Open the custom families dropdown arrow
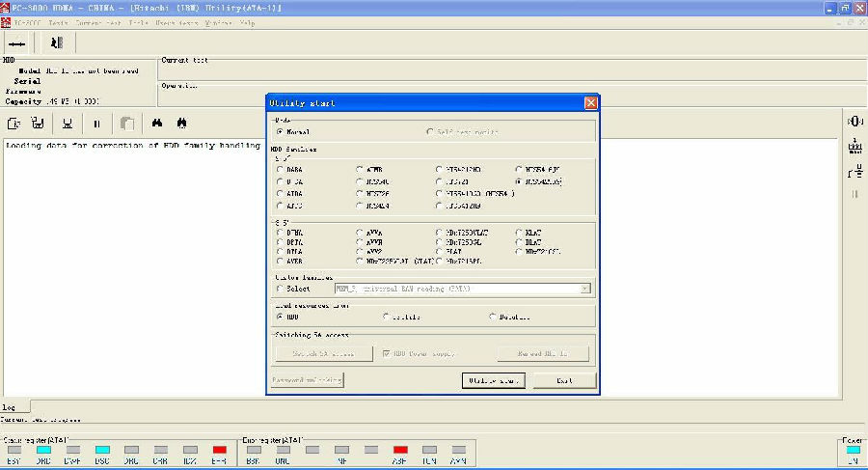The height and width of the screenshot is (470, 868). 585,289
